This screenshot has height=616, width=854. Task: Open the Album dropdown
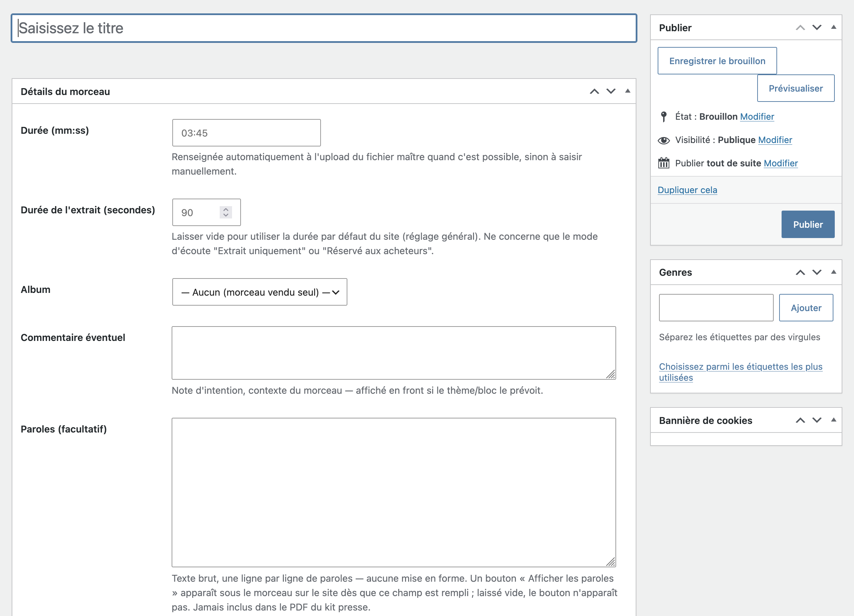[259, 292]
